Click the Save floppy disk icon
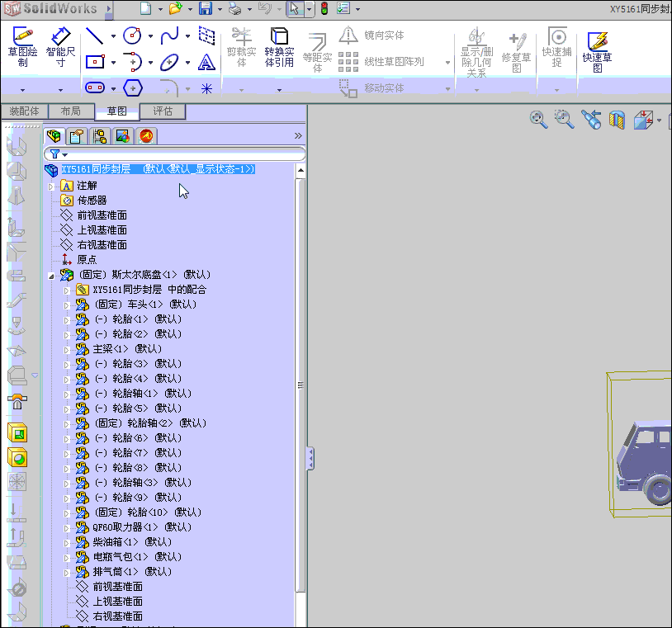The width and height of the screenshot is (672, 628). [206, 8]
